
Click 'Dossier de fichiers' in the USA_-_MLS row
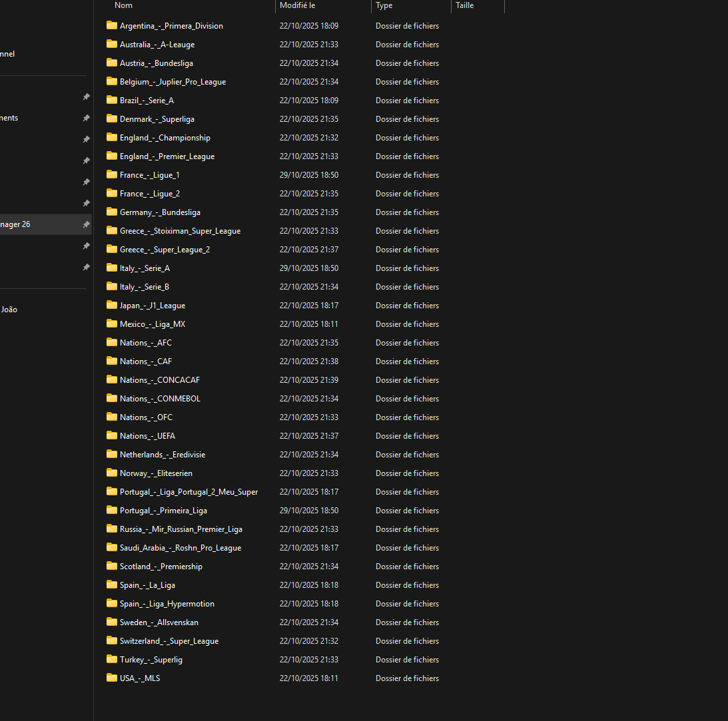coord(407,678)
